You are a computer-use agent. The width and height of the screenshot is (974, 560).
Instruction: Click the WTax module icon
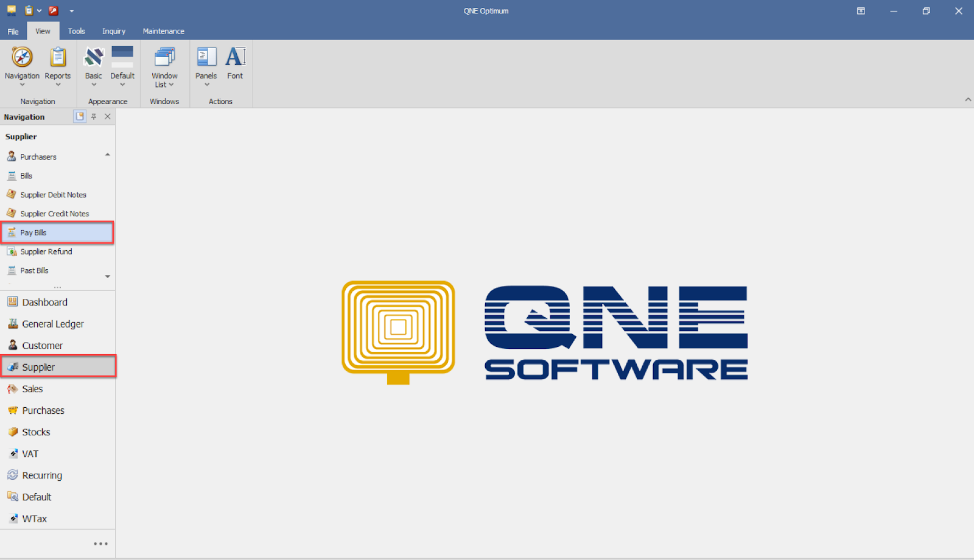[13, 519]
